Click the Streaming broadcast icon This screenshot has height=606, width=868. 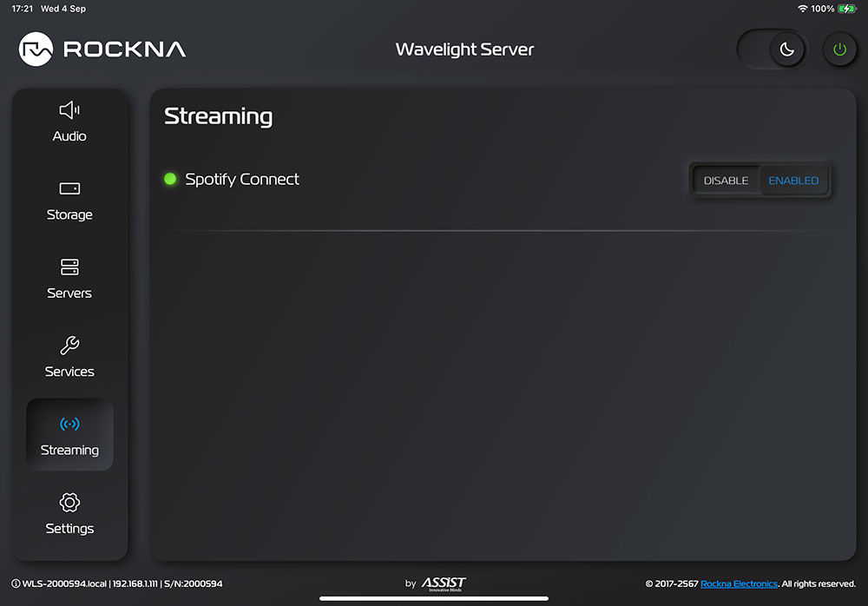click(69, 424)
